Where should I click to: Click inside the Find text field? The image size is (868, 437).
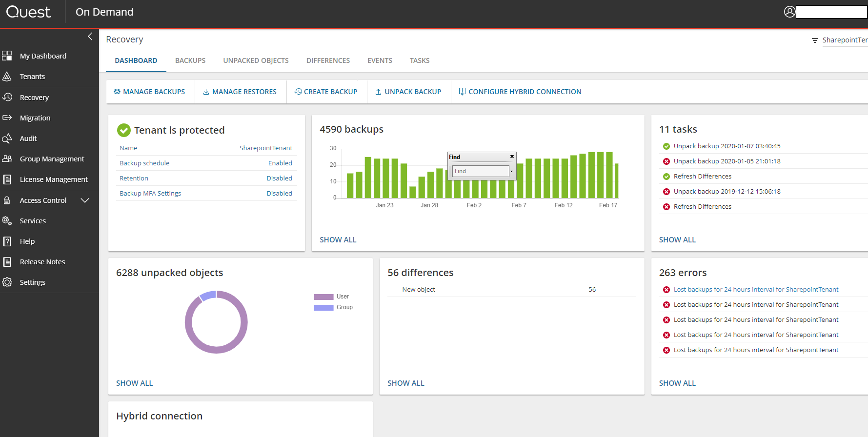point(480,171)
